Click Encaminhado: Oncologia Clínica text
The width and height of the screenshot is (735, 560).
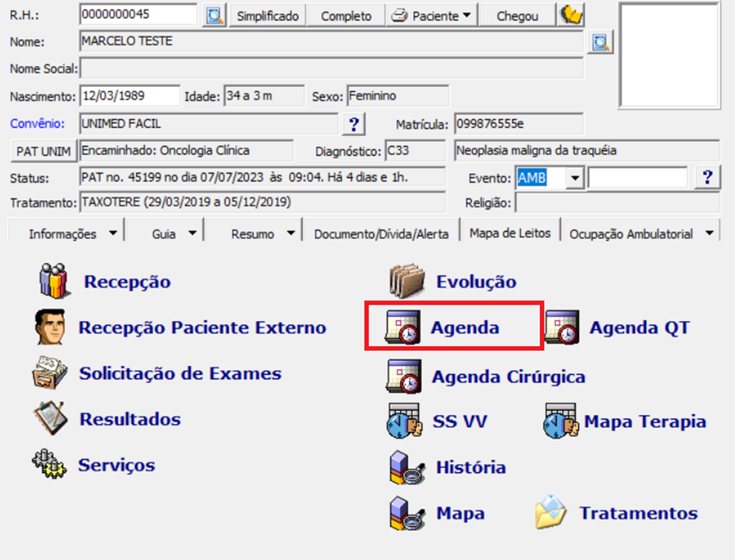165,150
